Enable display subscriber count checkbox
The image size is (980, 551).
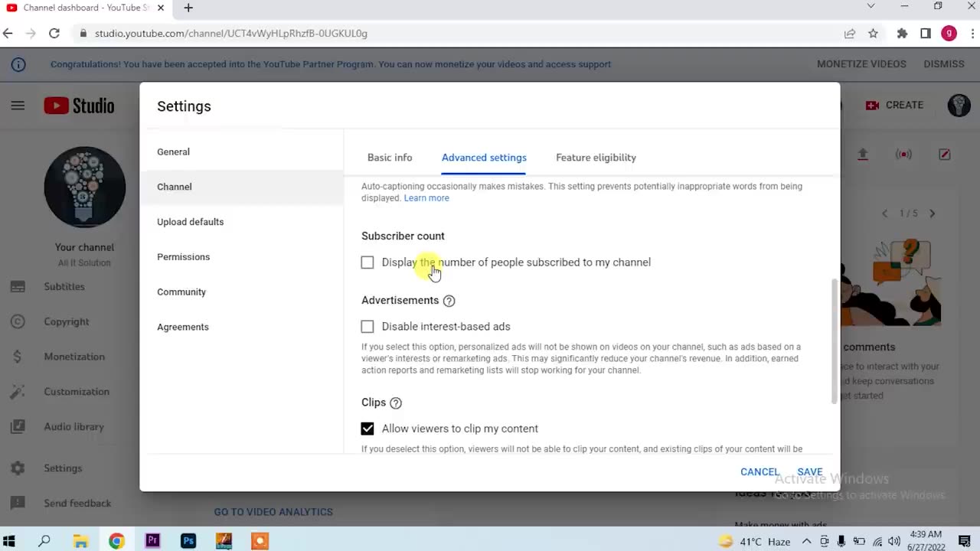(367, 262)
